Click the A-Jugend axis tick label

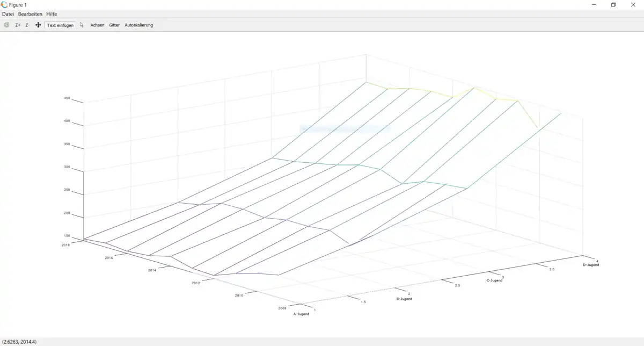(301, 314)
